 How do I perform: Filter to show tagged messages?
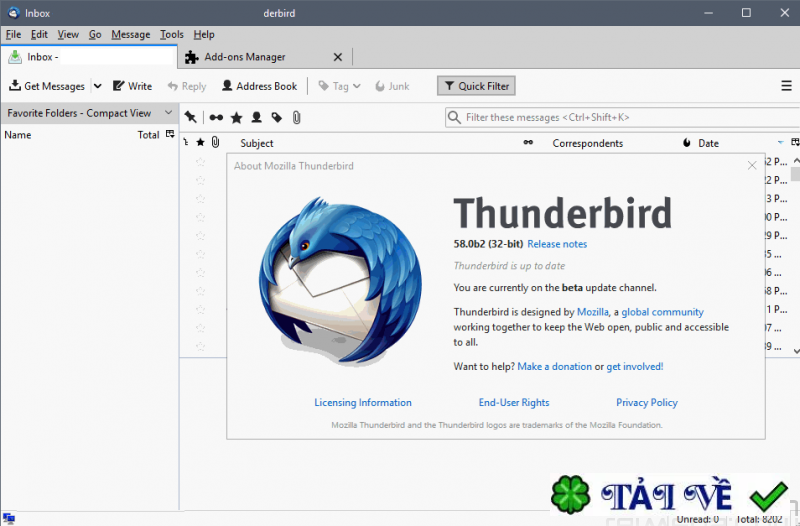tap(277, 117)
